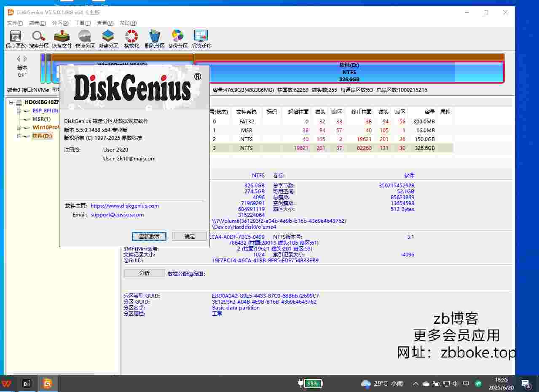Viewport: 539px width, 392px height.
Task: Click the WPS Office icon in the taskbar
Action: [x=6, y=384]
